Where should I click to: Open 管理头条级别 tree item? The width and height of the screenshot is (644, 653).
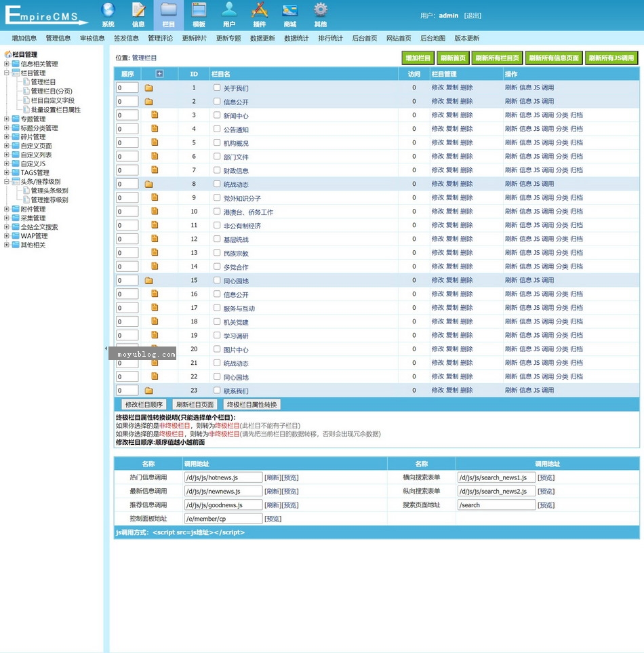tap(49, 191)
